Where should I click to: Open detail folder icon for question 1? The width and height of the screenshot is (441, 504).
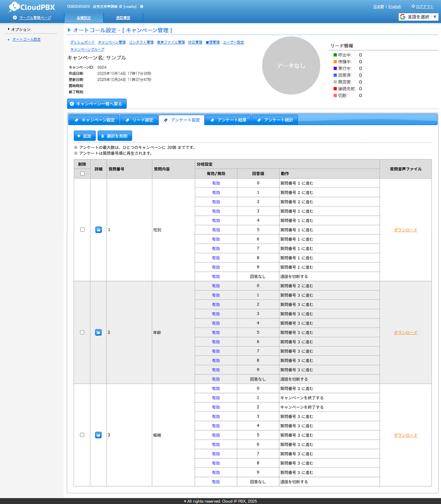[99, 230]
